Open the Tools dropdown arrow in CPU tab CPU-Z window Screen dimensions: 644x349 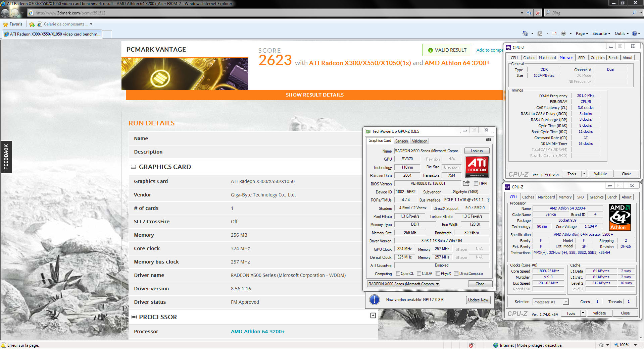583,313
